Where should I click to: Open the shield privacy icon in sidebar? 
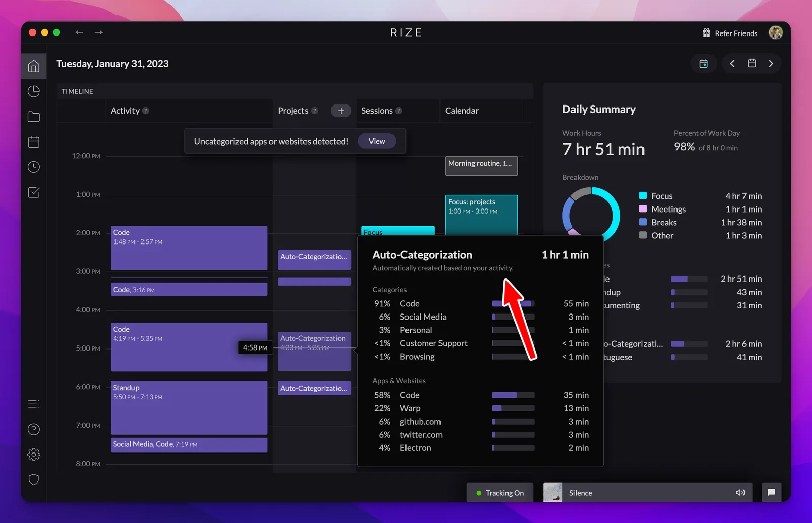pos(33,479)
